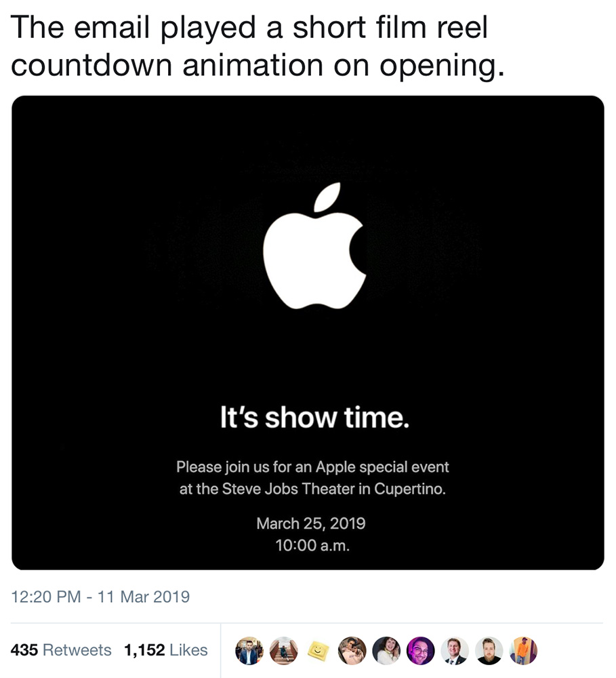View the 435 Retweets list
Image resolution: width=616 pixels, height=678 pixels.
click(x=61, y=650)
